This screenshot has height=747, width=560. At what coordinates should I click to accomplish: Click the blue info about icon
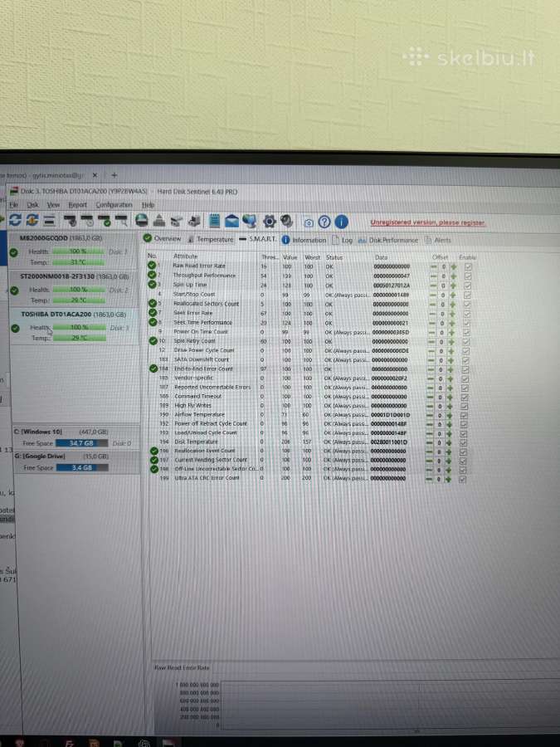[x=342, y=222]
